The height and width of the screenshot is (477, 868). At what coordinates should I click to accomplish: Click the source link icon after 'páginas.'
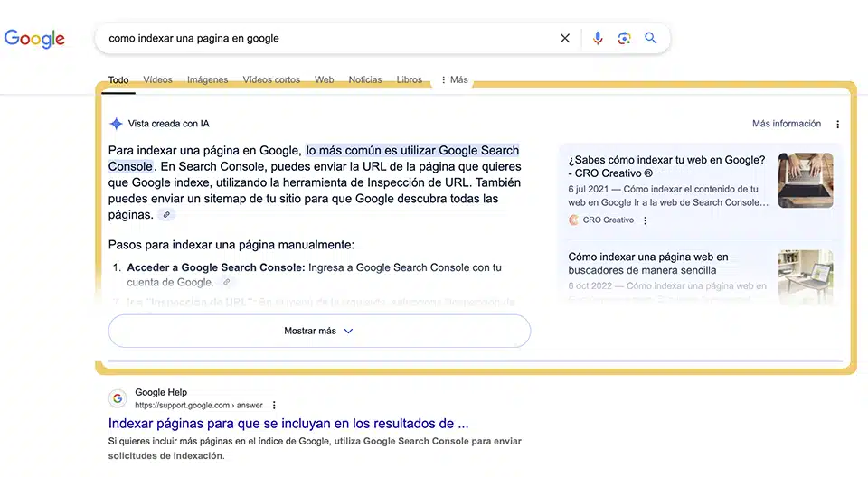click(x=166, y=215)
